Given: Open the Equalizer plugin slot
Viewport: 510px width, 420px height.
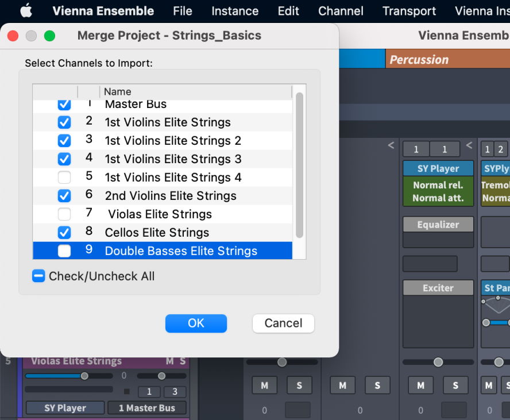Looking at the screenshot, I should tap(438, 224).
